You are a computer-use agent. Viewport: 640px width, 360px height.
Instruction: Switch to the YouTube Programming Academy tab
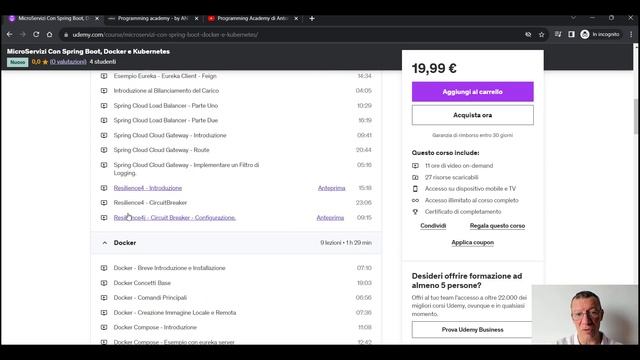pyautogui.click(x=252, y=18)
